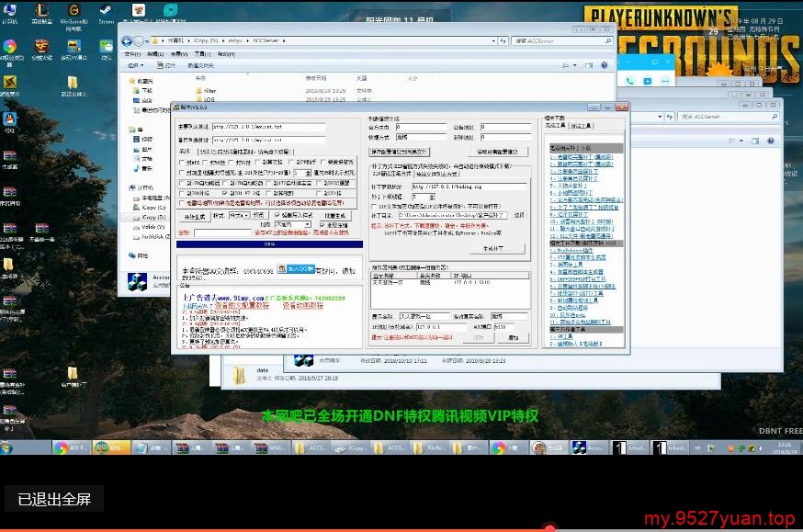Viewport: 803px width, 532px height.
Task: Click the 100% blue progress bar
Action: (x=269, y=244)
